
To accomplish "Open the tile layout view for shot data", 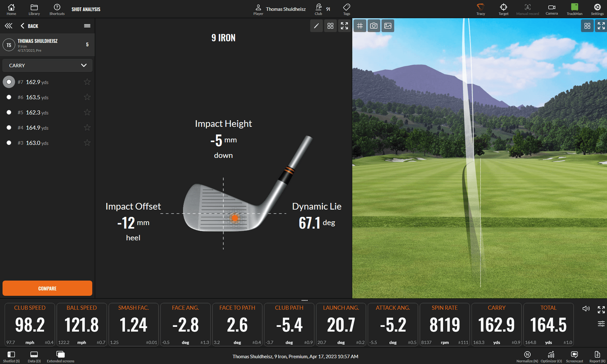I will 330,26.
